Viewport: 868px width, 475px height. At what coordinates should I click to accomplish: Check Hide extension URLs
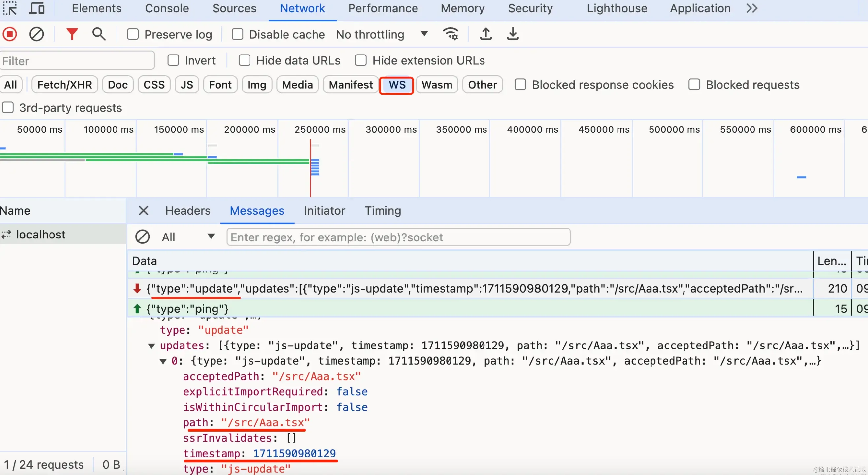(360, 60)
